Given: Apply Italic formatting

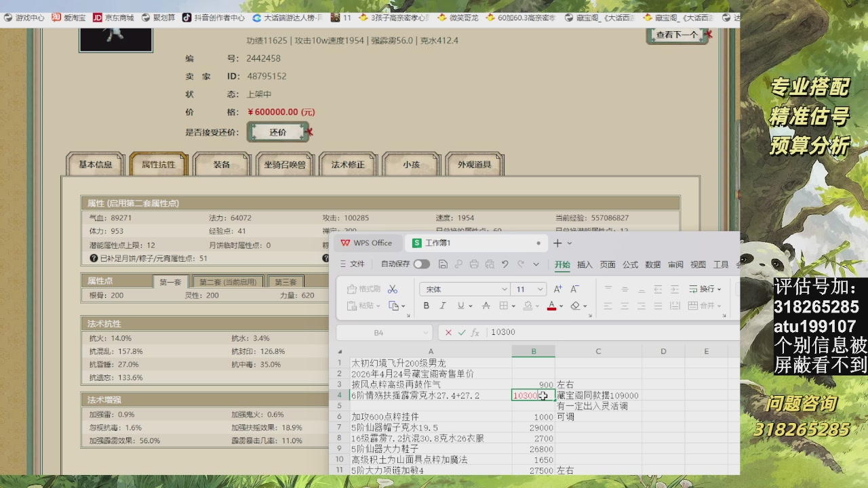Looking at the screenshot, I should (442, 305).
